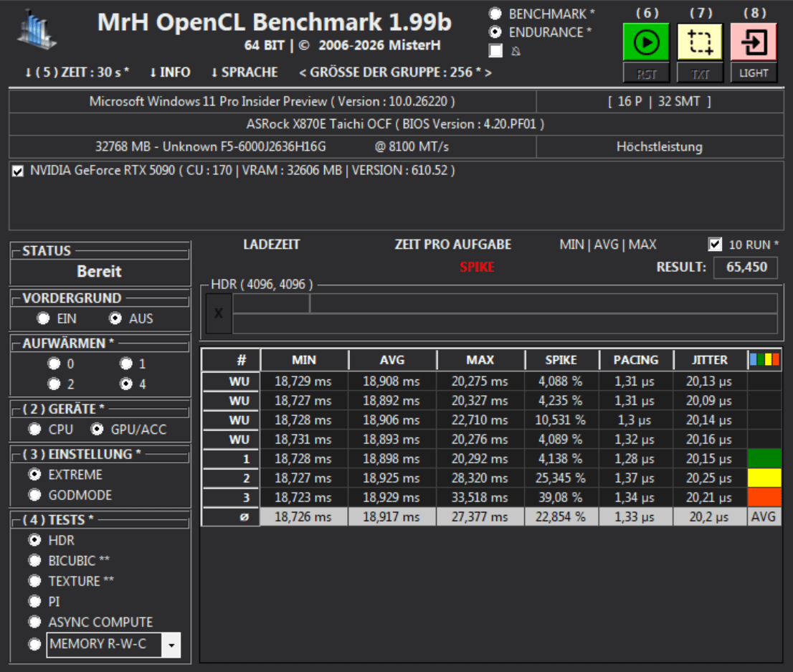Viewport: 793px width, 672px height.
Task: Uncheck the NVIDIA GeForce RTX 5090 device
Action: click(x=18, y=171)
